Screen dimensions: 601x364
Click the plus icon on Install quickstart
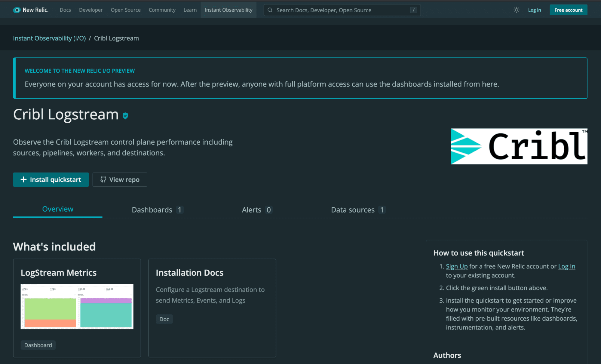[23, 179]
